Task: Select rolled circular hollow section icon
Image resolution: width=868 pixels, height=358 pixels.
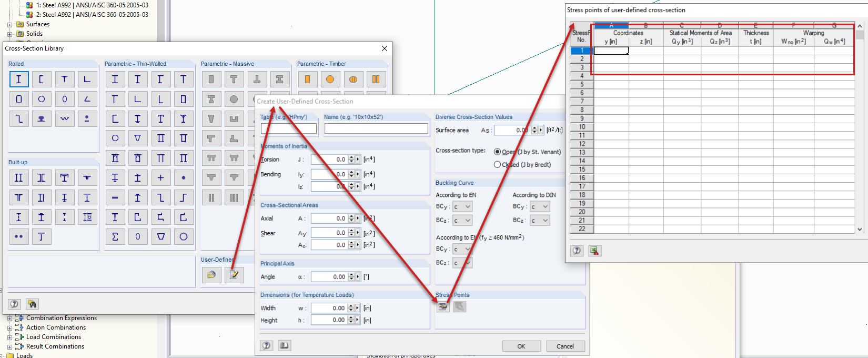Action: 41,99
